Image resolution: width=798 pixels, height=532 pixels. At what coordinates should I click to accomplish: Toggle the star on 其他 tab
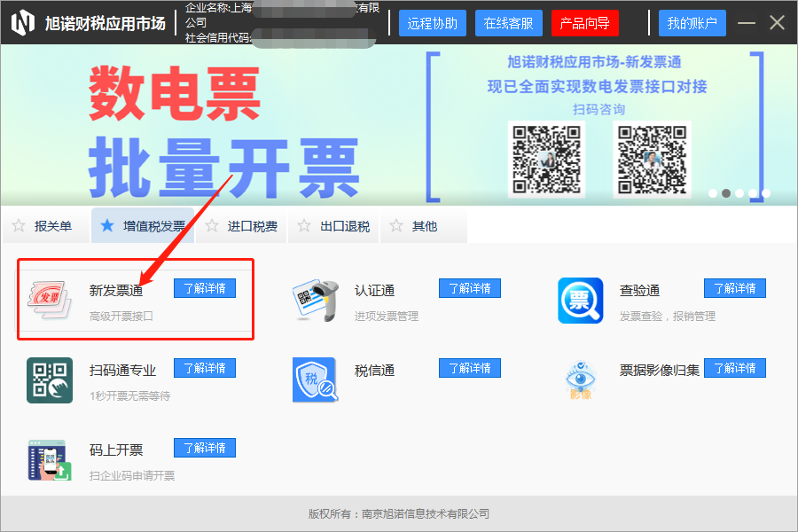coord(396,225)
